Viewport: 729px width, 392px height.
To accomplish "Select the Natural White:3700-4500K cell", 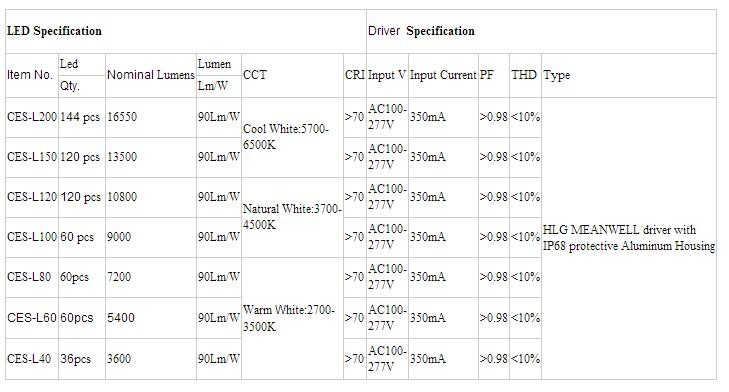I will pyautogui.click(x=292, y=217).
